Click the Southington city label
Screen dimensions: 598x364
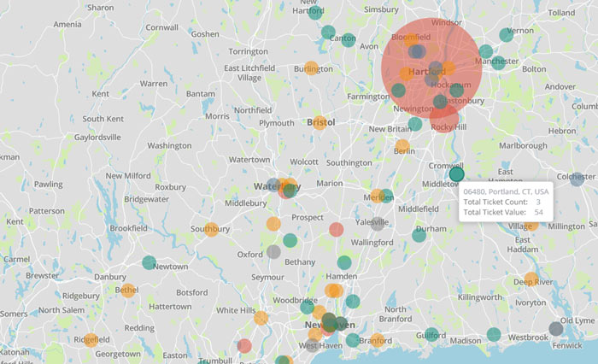[x=349, y=163]
